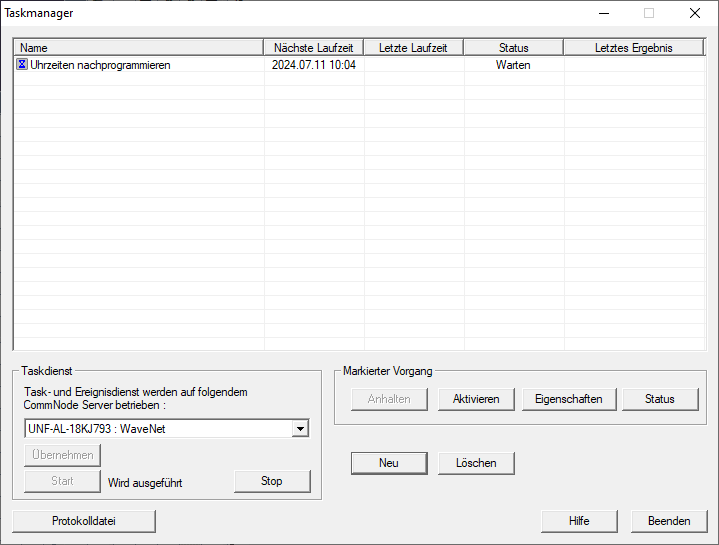The height and width of the screenshot is (545, 719).
Task: Delete the task with Löschen button
Action: click(476, 463)
